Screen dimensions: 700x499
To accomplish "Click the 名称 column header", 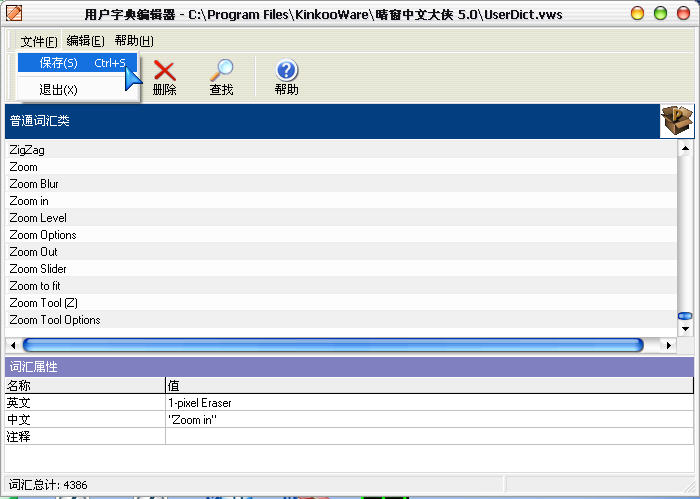I will (x=85, y=385).
